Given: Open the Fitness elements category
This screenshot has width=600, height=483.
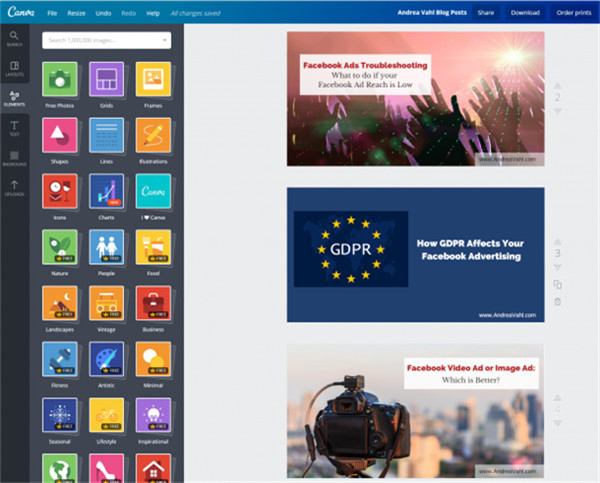Looking at the screenshot, I should tap(60, 359).
